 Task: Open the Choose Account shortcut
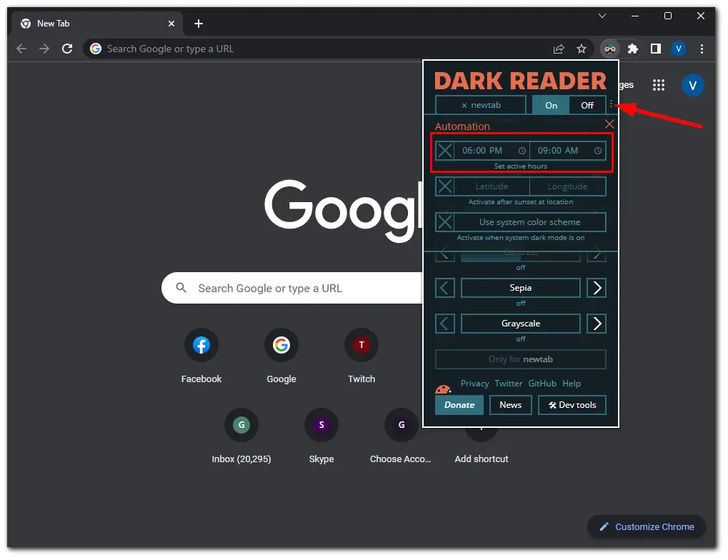tap(401, 436)
